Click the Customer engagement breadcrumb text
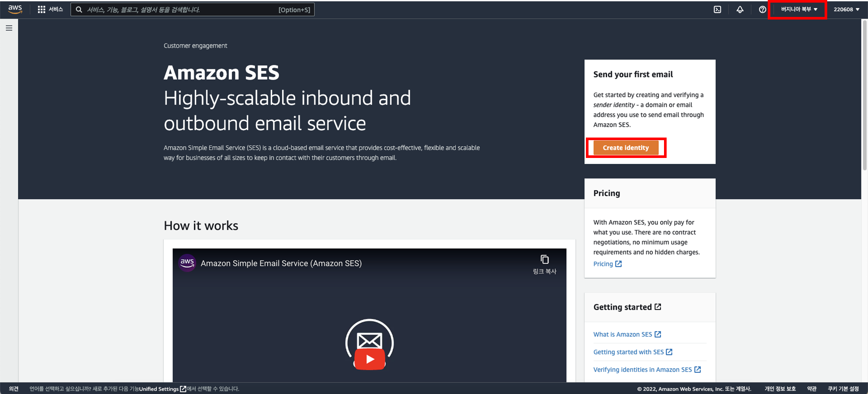The height and width of the screenshot is (394, 868). [x=195, y=46]
